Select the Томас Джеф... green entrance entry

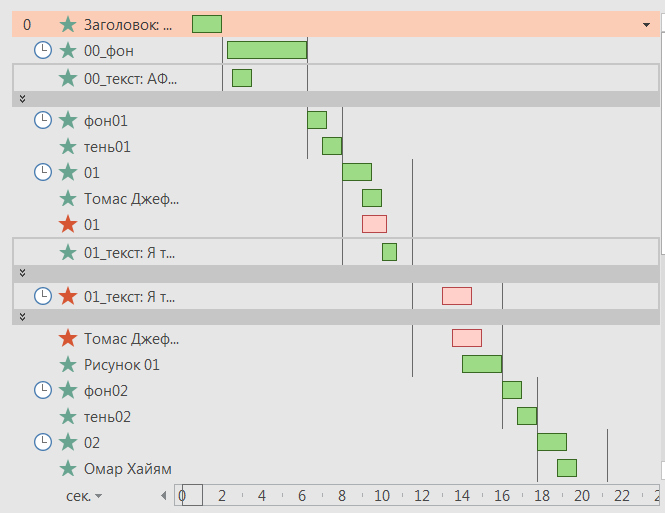335,198
